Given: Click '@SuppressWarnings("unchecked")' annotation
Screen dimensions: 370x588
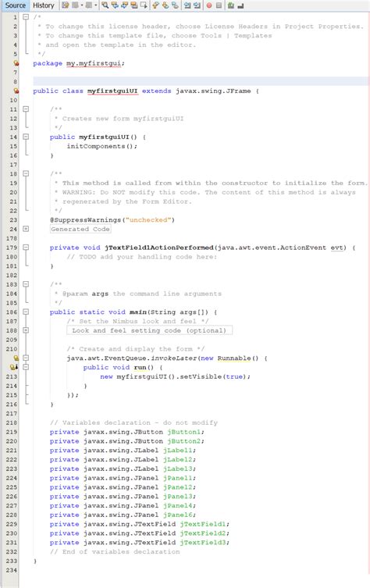Looking at the screenshot, I should pyautogui.click(x=112, y=219).
